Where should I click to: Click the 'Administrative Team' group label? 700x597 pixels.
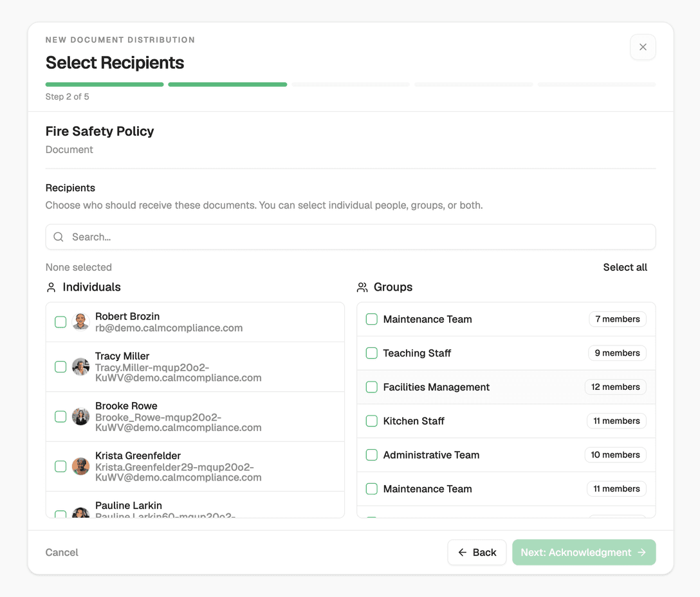(431, 455)
